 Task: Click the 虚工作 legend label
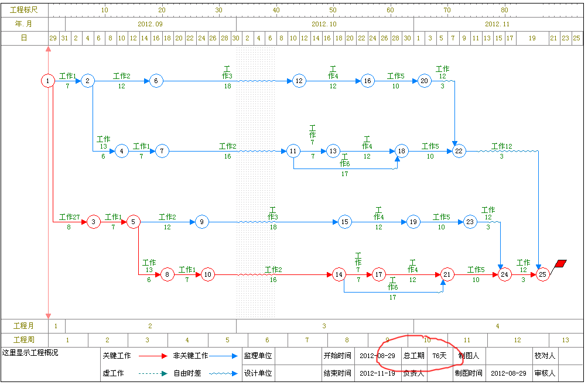113,373
